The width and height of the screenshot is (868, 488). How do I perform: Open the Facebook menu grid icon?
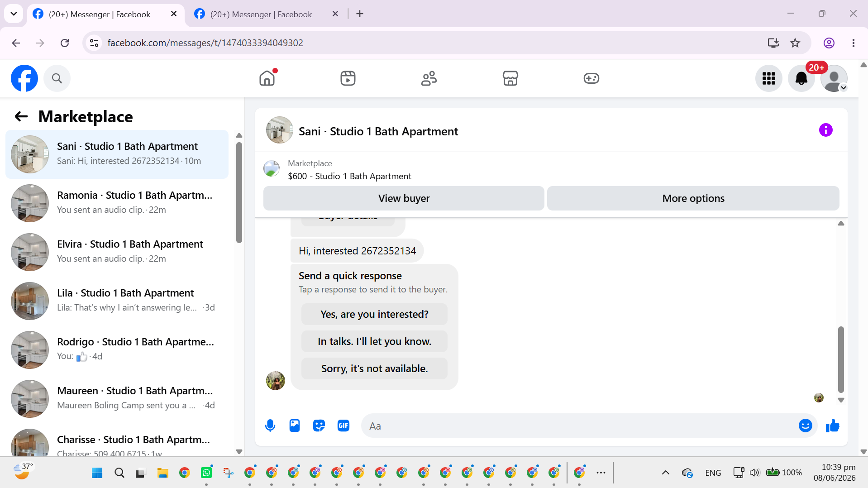pyautogui.click(x=769, y=78)
